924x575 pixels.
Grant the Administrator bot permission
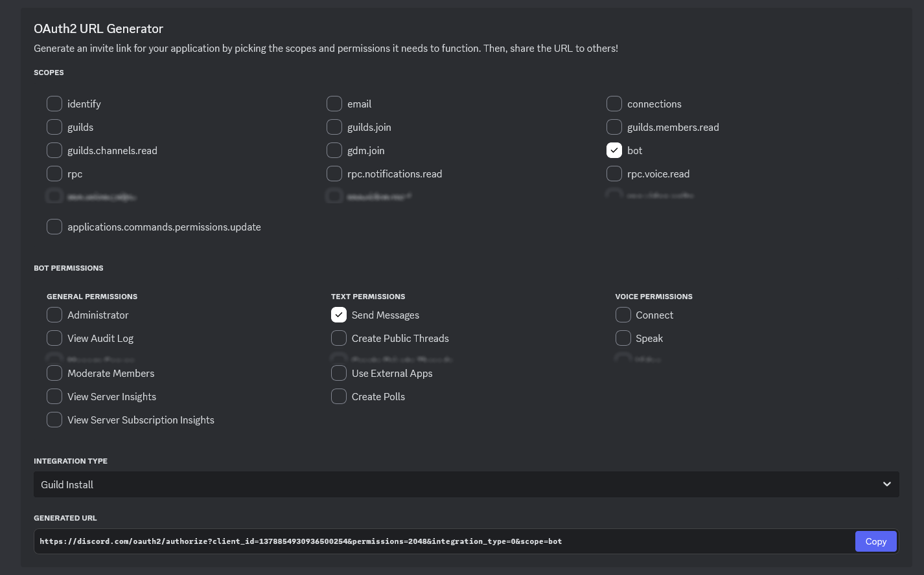click(x=54, y=315)
